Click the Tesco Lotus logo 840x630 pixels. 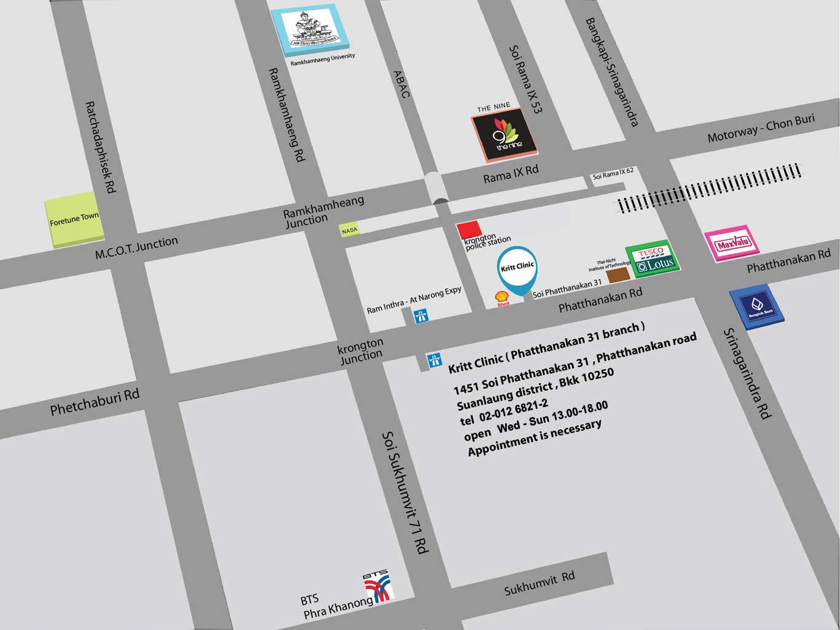pyautogui.click(x=653, y=259)
